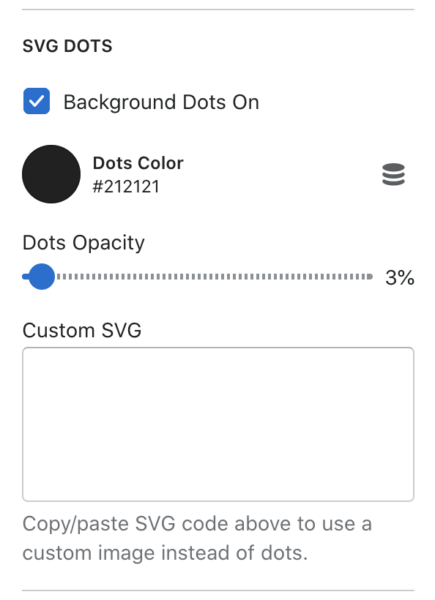
Task: Set Dots Opacity to maximum at track's end
Action: coord(370,277)
